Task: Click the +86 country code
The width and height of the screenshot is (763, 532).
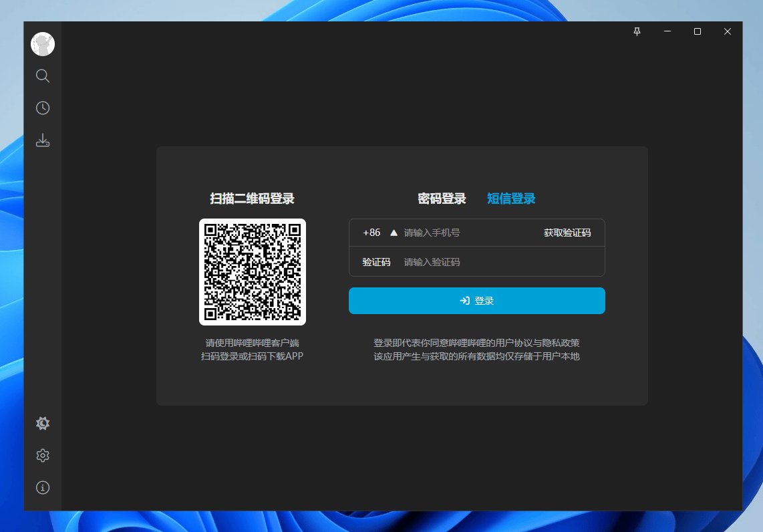Action: tap(371, 233)
